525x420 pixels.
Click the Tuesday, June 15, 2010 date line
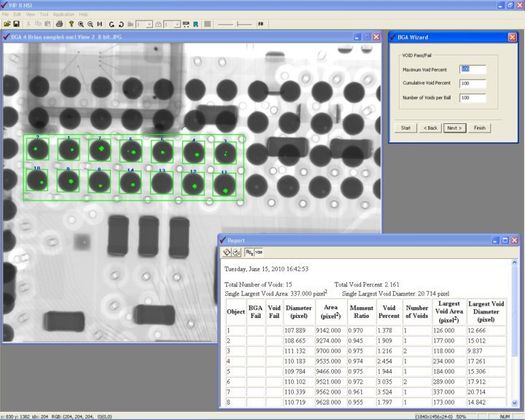click(x=267, y=269)
